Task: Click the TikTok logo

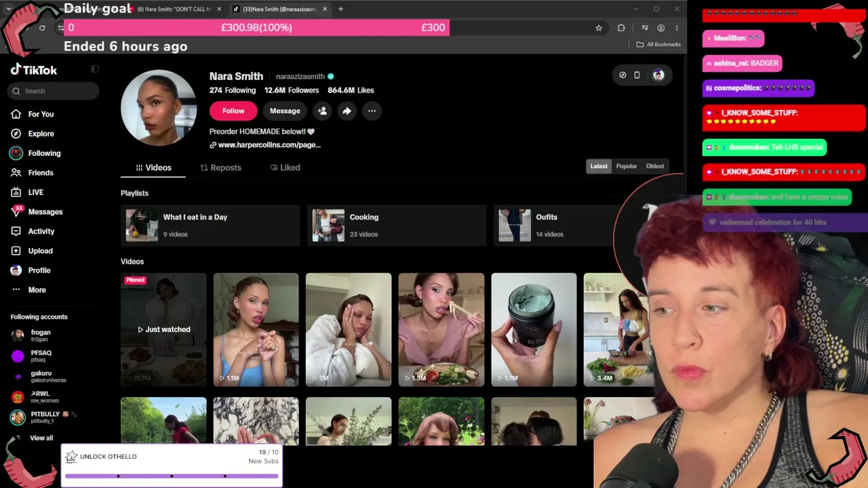Action: pyautogui.click(x=34, y=70)
